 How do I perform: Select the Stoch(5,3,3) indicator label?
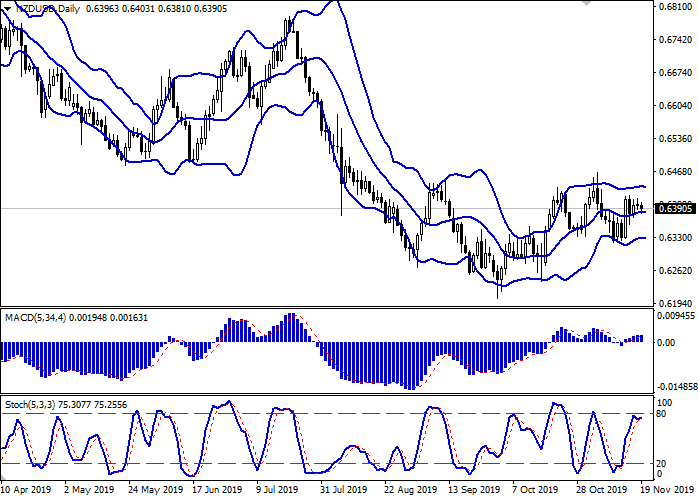(x=33, y=404)
